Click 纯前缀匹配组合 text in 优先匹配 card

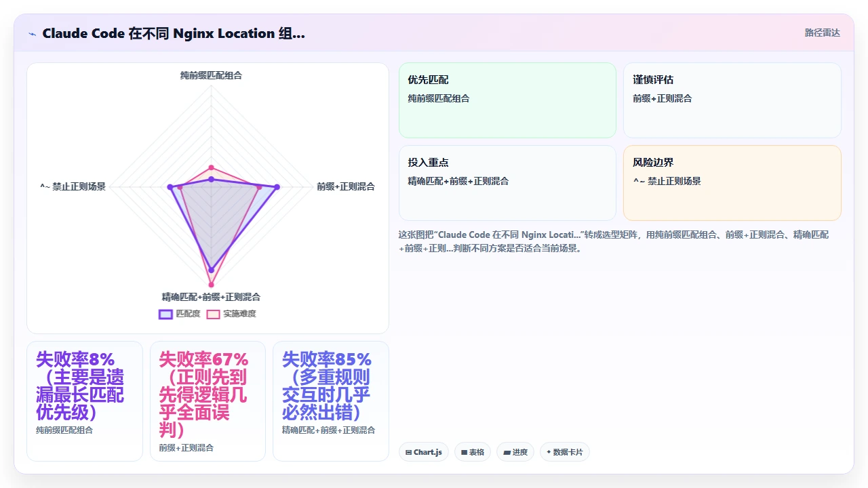coord(439,98)
